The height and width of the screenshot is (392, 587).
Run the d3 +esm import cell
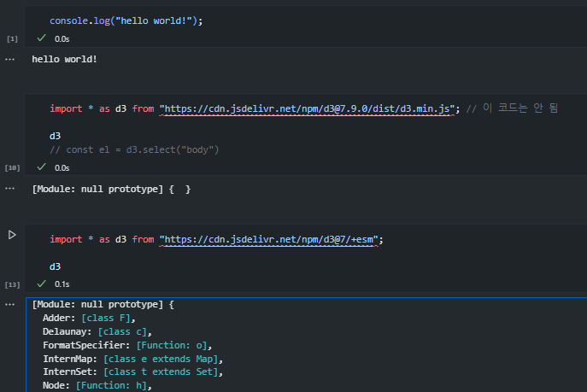tap(12, 235)
